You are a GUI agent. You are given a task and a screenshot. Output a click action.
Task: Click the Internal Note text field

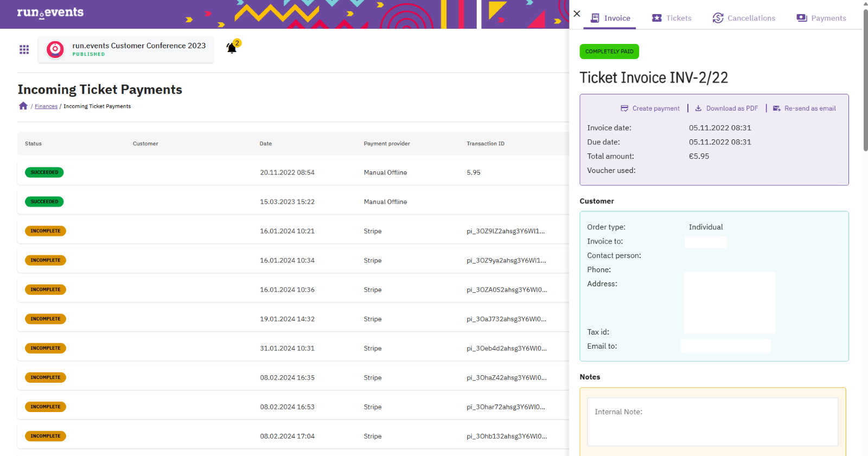(712, 422)
